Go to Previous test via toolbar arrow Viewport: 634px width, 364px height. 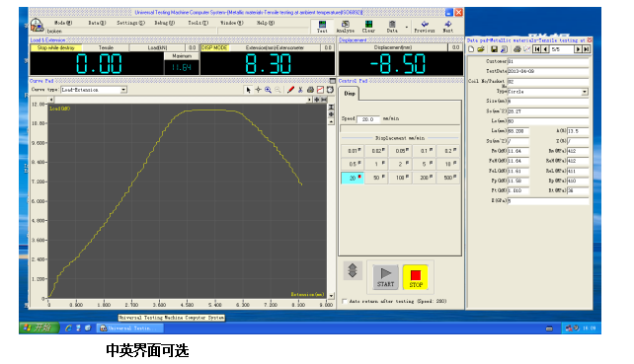425,27
